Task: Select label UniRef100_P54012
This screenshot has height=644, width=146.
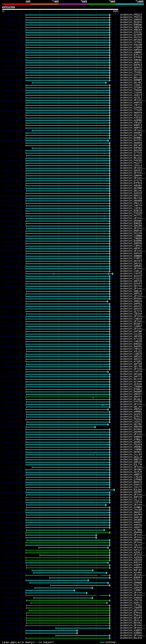Action: tap(131, 615)
